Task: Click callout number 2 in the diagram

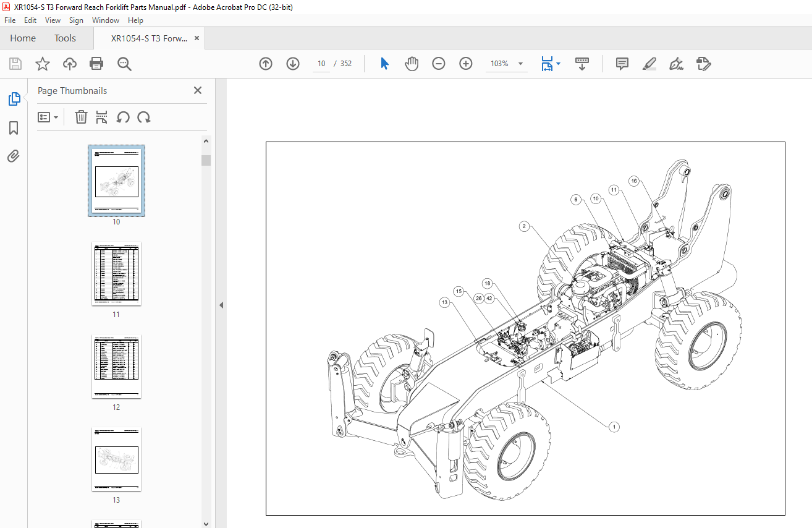Action: click(525, 227)
